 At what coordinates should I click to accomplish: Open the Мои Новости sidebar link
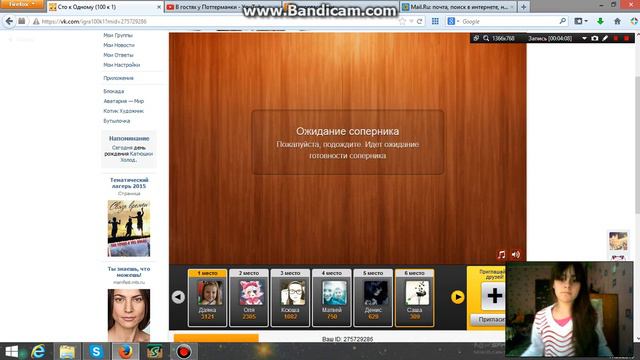(119, 45)
